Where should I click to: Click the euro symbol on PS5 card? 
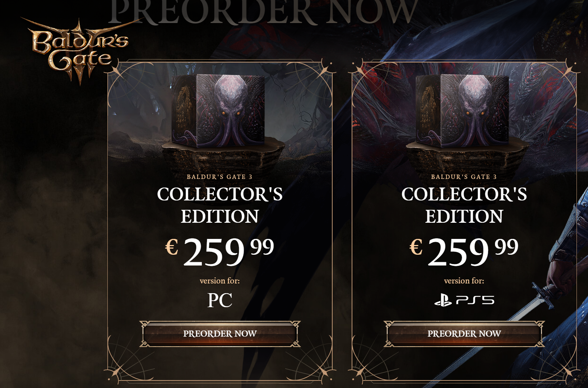pos(416,247)
